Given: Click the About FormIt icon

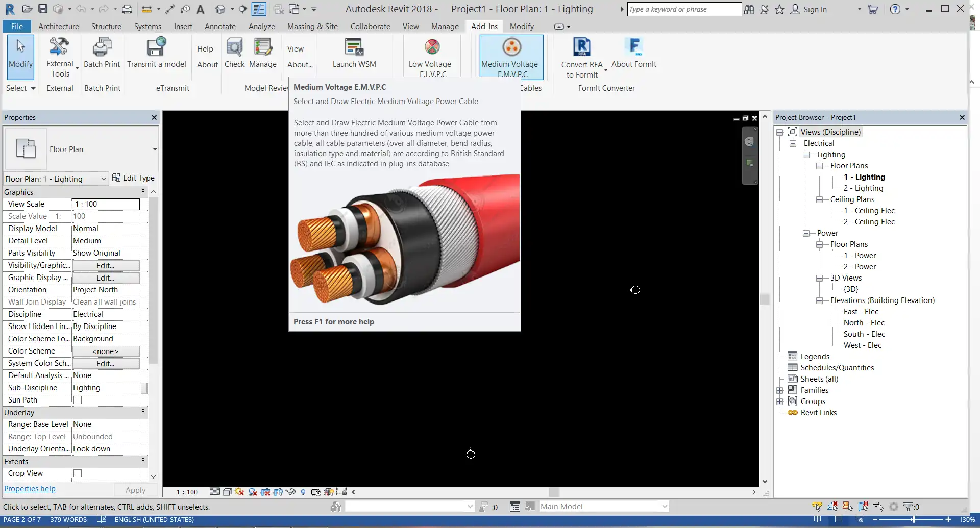Looking at the screenshot, I should pos(633,48).
